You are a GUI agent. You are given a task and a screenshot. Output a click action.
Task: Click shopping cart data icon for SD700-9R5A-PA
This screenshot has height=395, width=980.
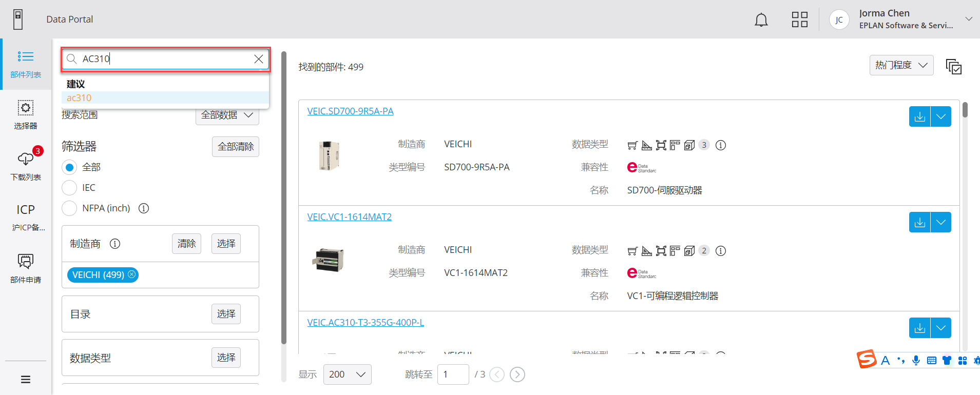coord(632,145)
